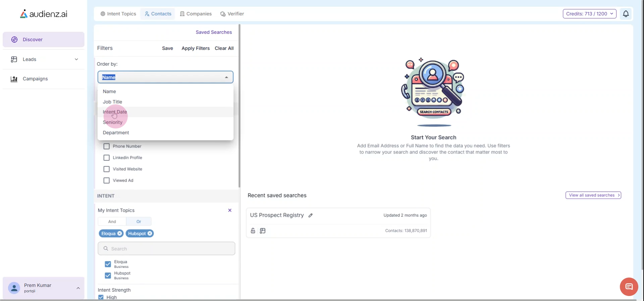Click the edit pencil next to US Prospect Registry

pyautogui.click(x=311, y=216)
